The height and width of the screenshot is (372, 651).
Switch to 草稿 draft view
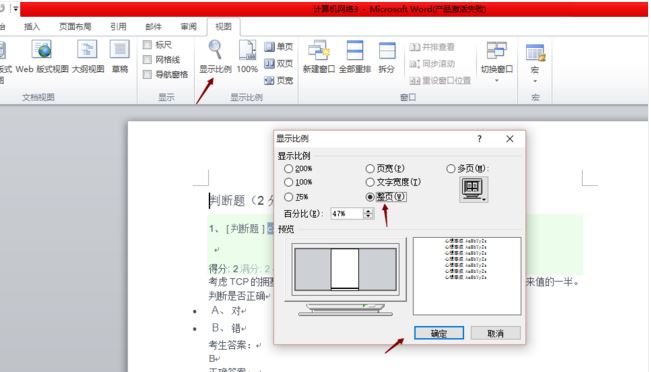pos(120,57)
